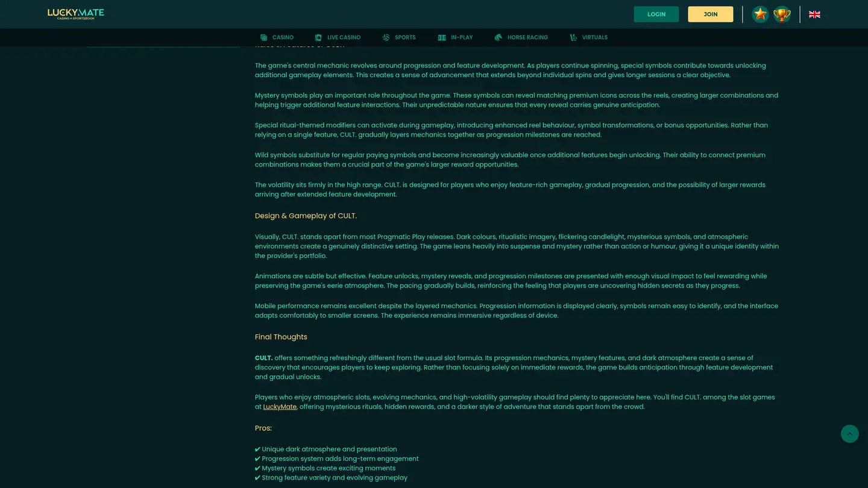
Task: Click the "Pros:" heading
Action: tap(263, 428)
